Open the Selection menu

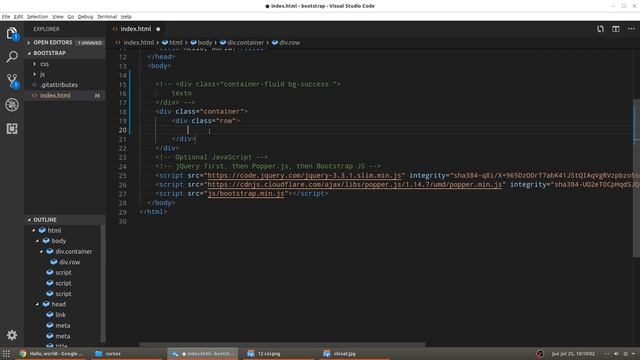[x=38, y=17]
